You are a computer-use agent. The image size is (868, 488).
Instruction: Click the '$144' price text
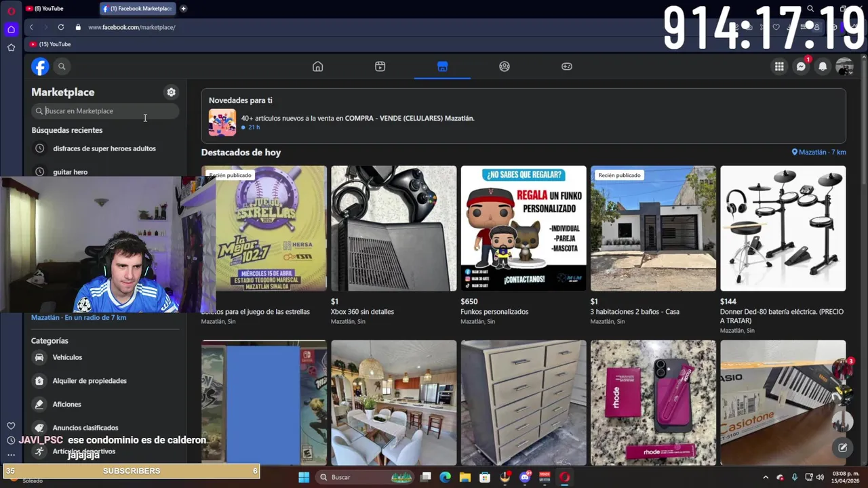tap(728, 302)
